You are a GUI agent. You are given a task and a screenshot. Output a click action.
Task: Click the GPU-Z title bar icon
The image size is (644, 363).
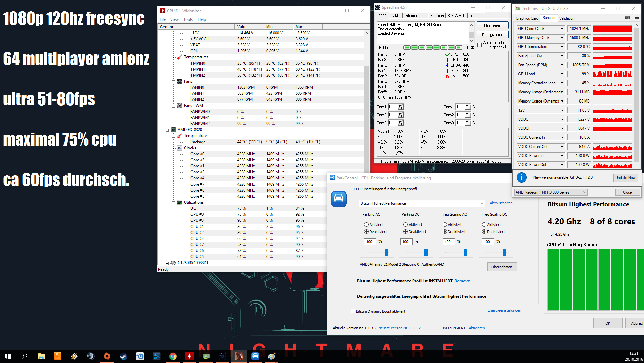[x=518, y=8]
